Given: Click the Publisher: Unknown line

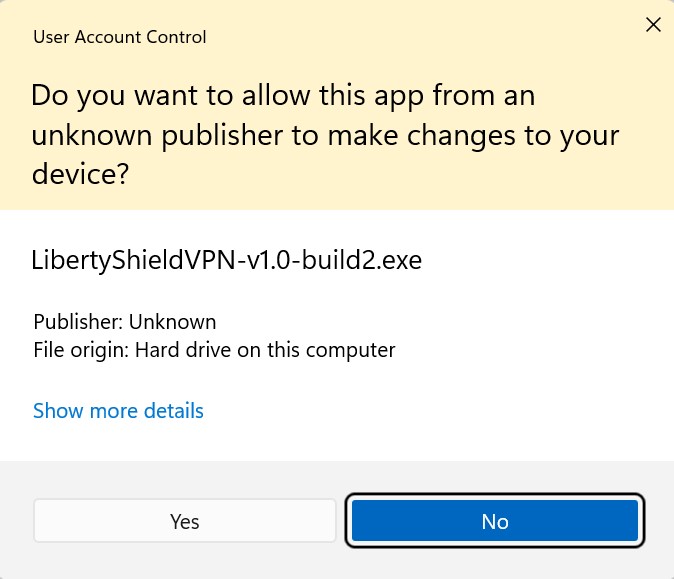Looking at the screenshot, I should pyautogui.click(x=125, y=322).
